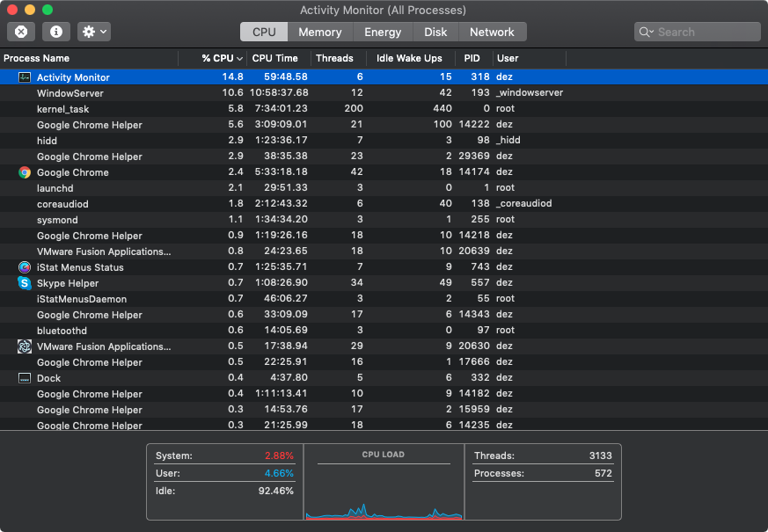Click the Google Chrome icon in process list
Image resolution: width=768 pixels, height=532 pixels.
(25, 172)
